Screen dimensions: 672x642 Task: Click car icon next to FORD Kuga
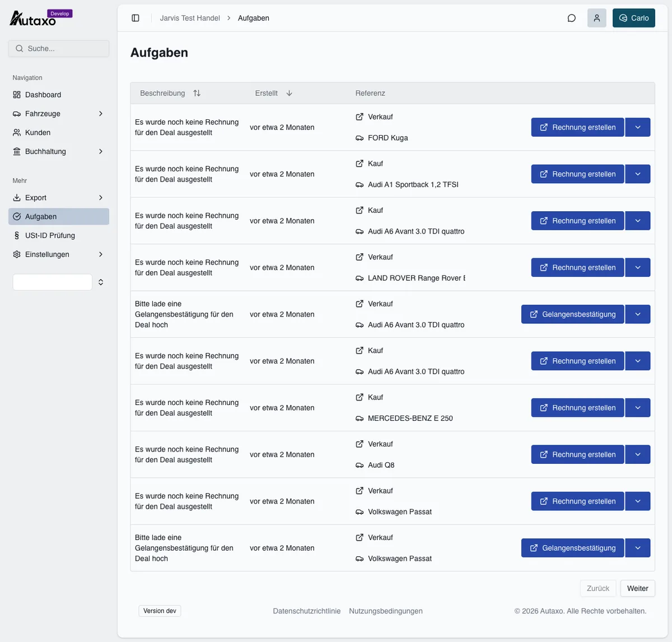(x=360, y=138)
